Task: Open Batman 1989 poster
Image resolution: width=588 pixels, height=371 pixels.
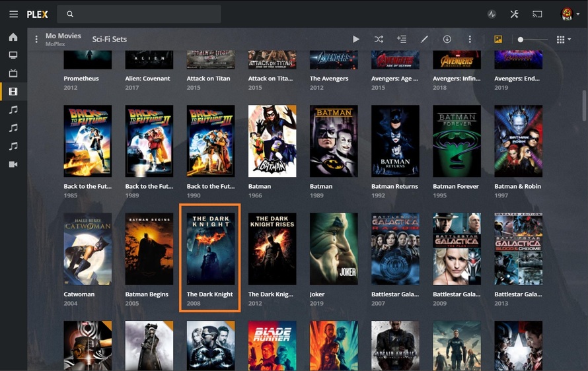Action: coord(334,141)
